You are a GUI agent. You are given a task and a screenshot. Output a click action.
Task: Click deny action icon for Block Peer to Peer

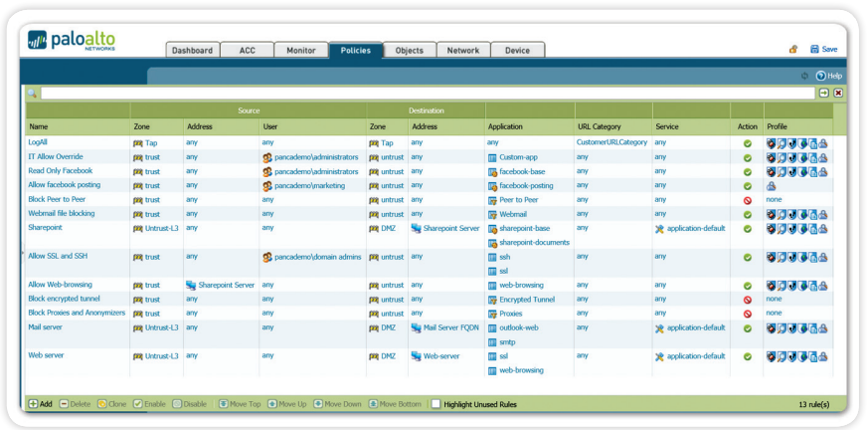747,201
